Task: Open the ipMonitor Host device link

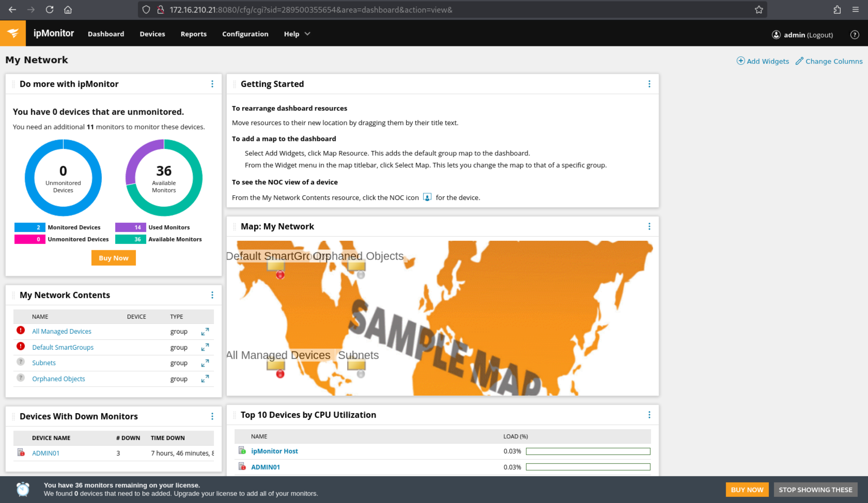Action: click(274, 451)
